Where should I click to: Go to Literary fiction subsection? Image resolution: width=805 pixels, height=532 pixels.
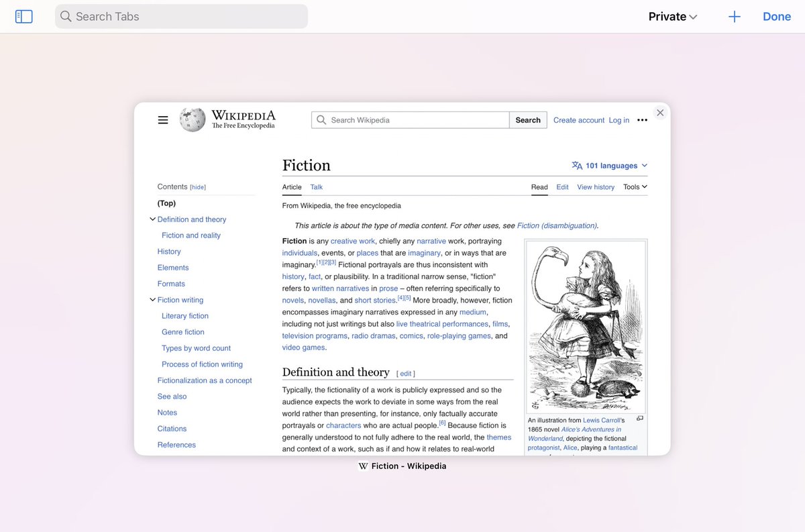click(185, 316)
